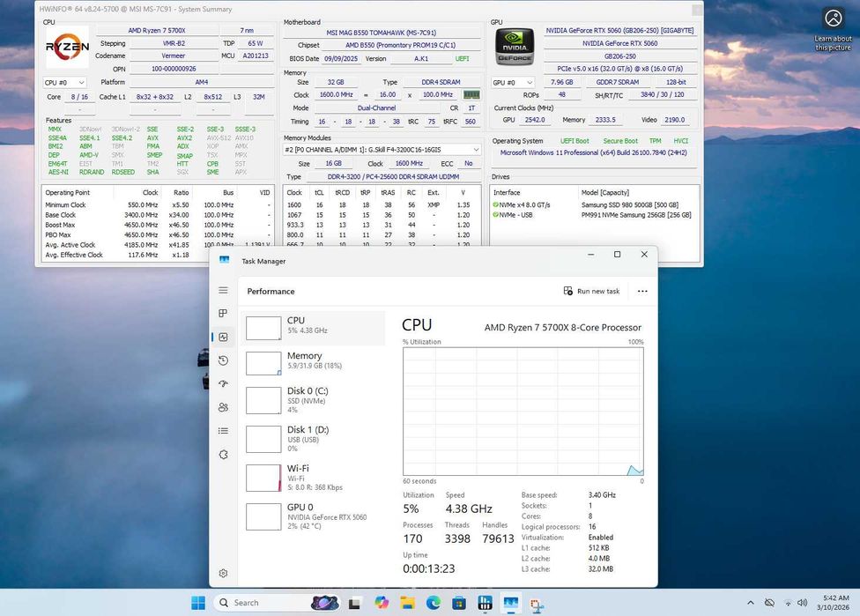Click the memory module chip icon in HWiNFO

click(x=471, y=95)
